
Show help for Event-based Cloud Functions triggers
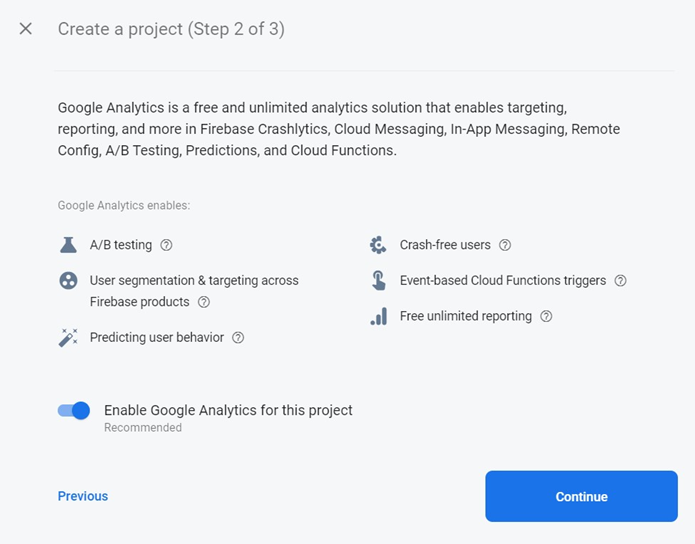(x=620, y=281)
